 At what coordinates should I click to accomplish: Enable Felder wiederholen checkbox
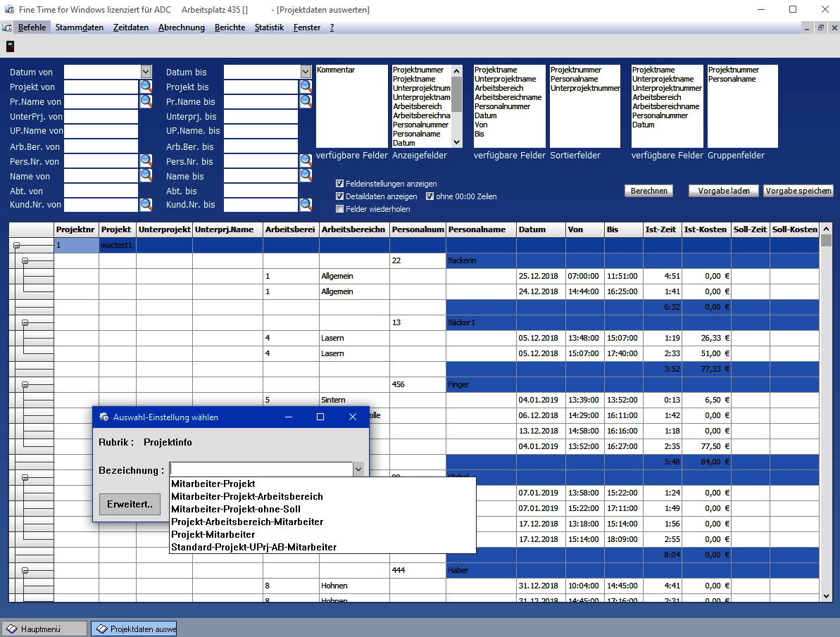[339, 209]
